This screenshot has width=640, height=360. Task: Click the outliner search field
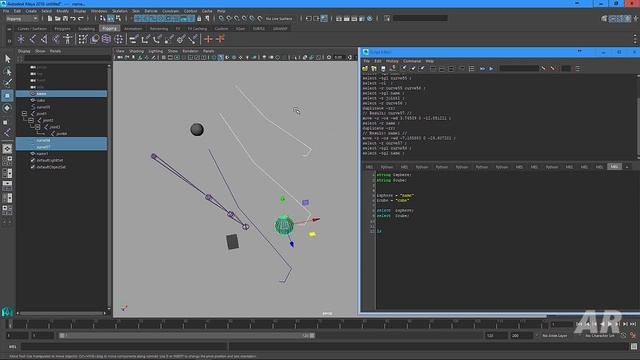tap(67, 58)
